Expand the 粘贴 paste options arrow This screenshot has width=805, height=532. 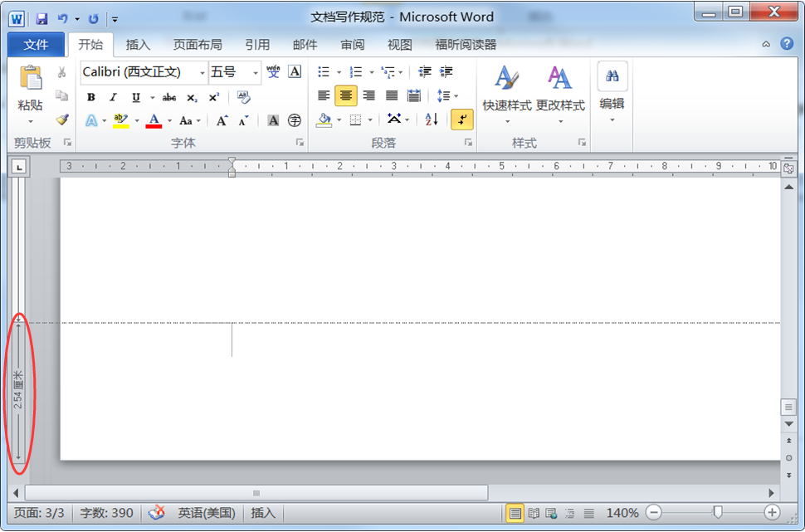[x=31, y=121]
